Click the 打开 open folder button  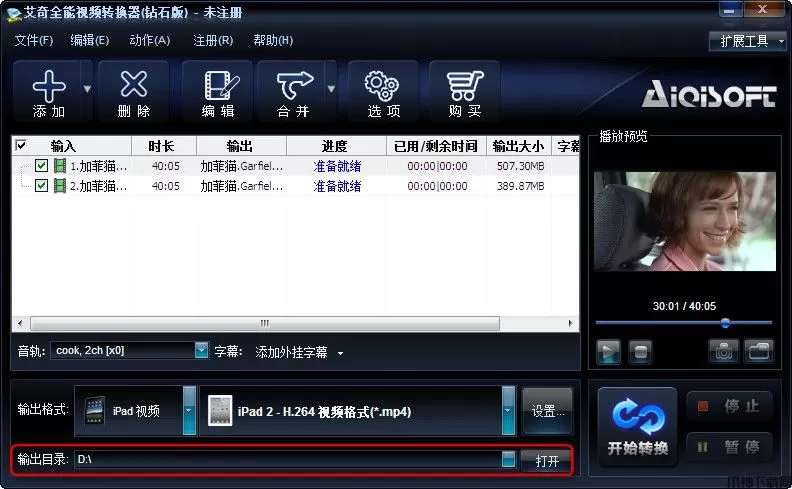547,460
